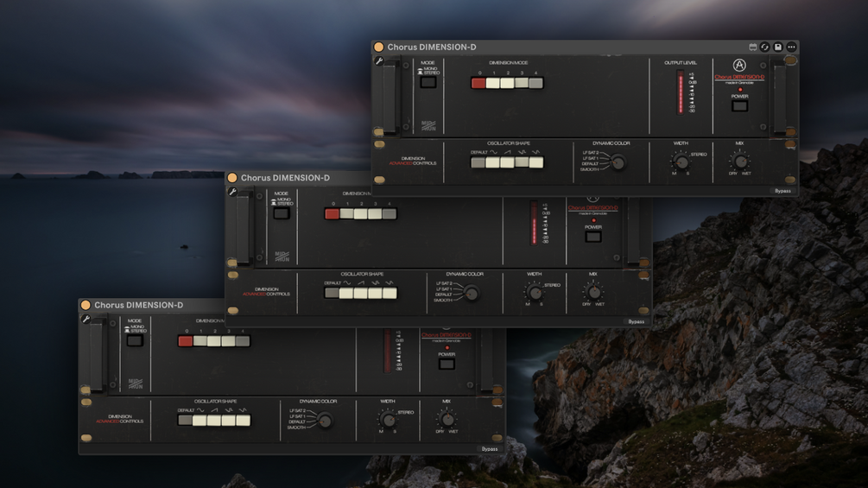Click Dynamic Color knob in middle window

click(471, 293)
